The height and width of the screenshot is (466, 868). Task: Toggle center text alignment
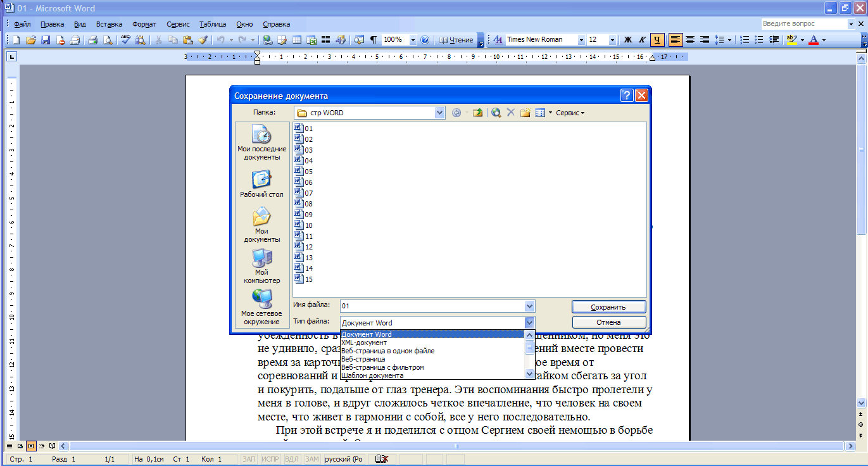coord(690,40)
